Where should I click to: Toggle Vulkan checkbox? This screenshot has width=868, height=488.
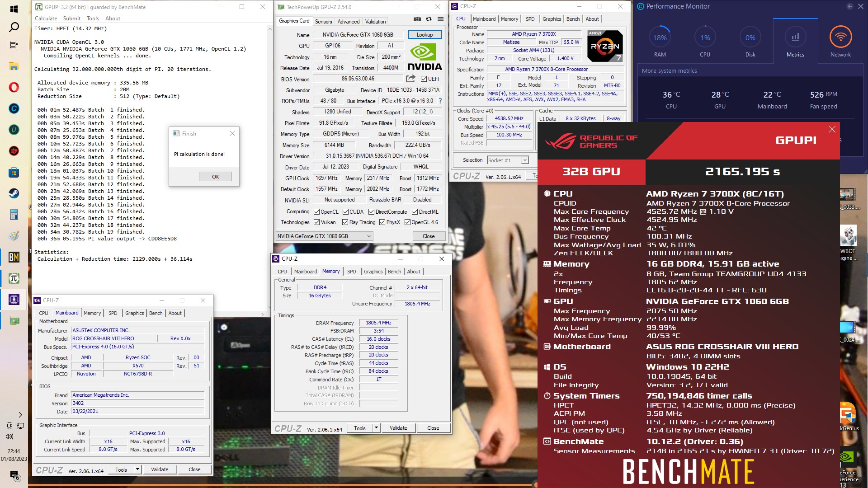point(316,222)
